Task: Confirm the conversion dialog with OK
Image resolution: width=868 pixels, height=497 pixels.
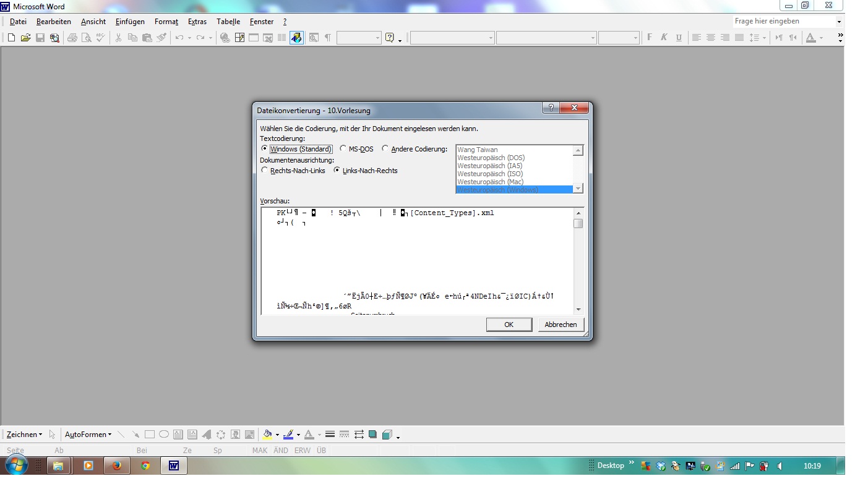Action: pyautogui.click(x=509, y=325)
